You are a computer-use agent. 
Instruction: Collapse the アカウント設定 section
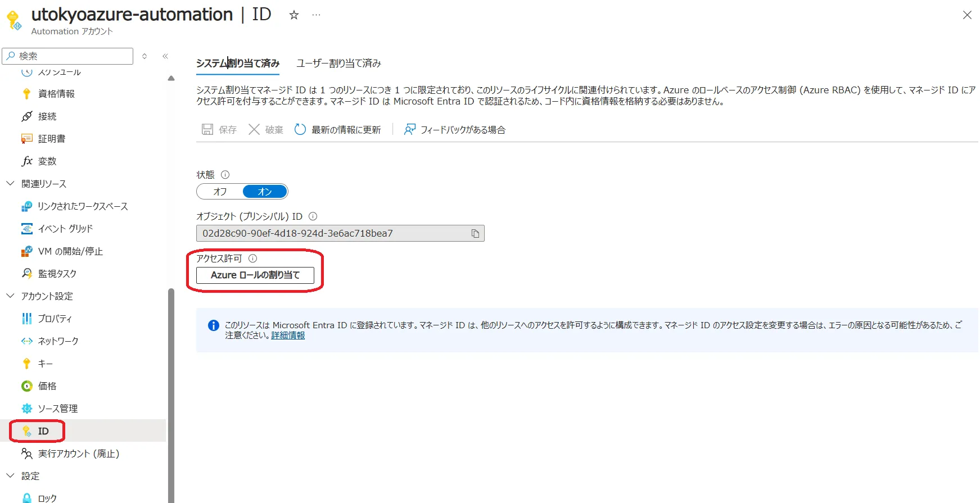click(10, 296)
